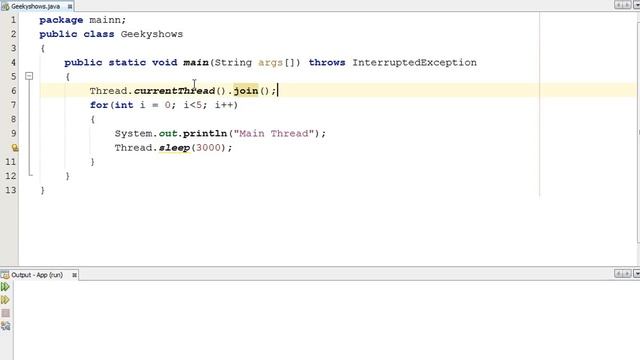Click line number 1 in gutter
This screenshot has width=640, height=360.
[x=13, y=20]
